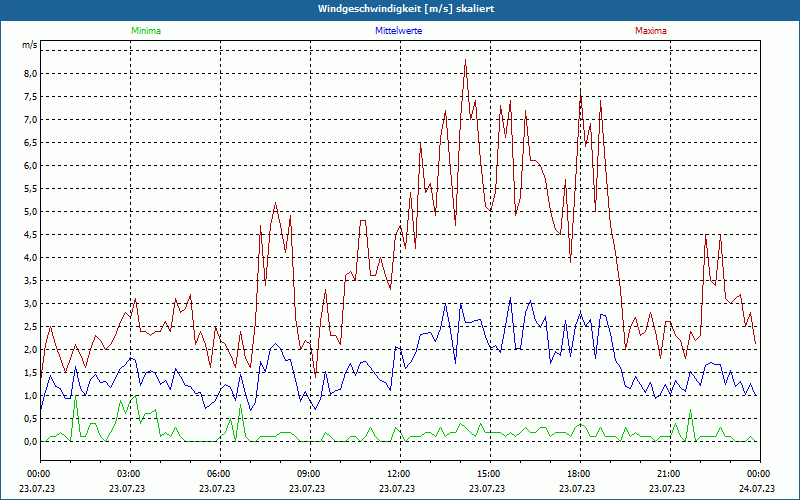
Task: Click the '6,0' y-axis value
Action: point(30,165)
